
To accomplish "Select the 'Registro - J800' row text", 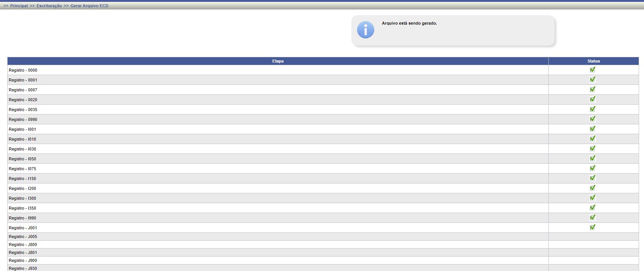I will click(x=23, y=244).
